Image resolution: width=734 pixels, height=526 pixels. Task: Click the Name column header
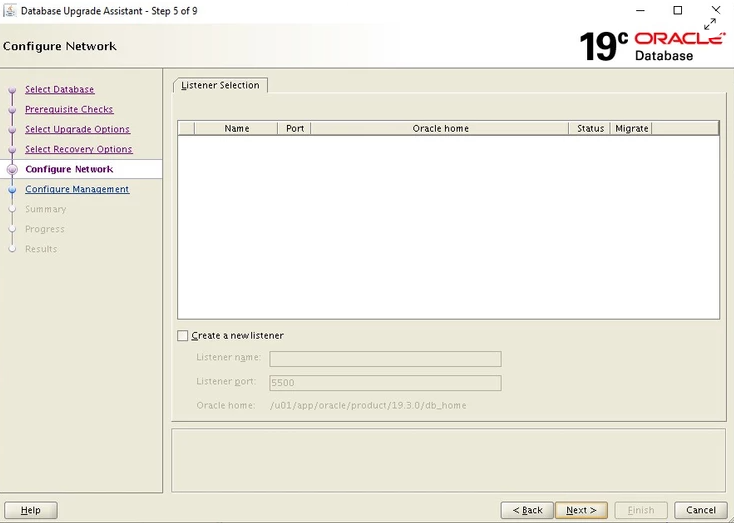pos(236,128)
